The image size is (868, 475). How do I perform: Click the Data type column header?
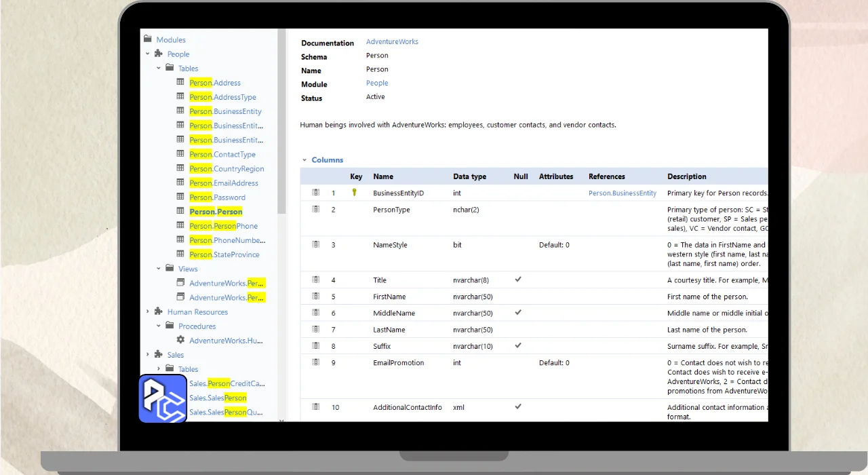coord(469,176)
